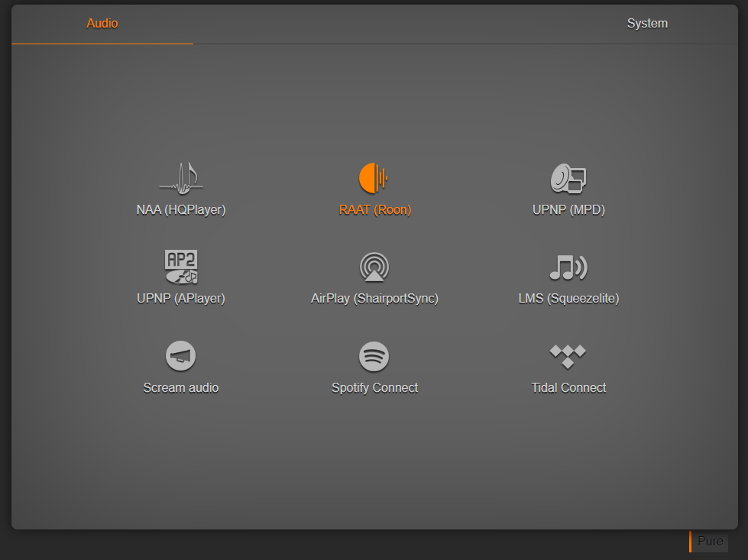The width and height of the screenshot is (748, 560).
Task: Select the NAA (HQPlayer) waveform icon
Action: pos(181,179)
